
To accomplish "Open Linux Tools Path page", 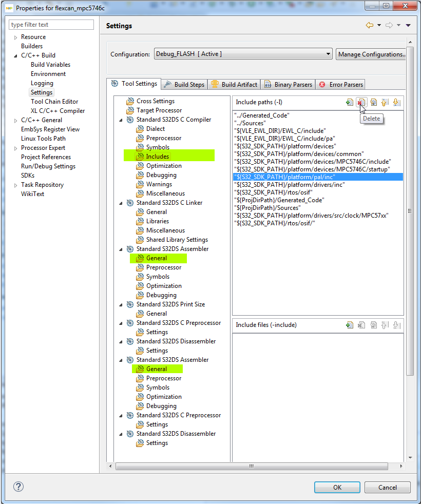I will coord(43,139).
